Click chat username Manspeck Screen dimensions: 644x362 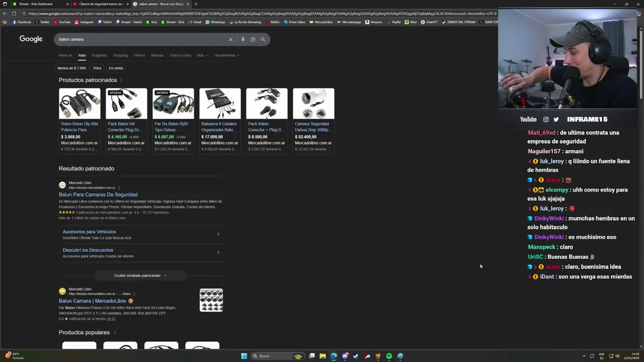tap(541, 247)
